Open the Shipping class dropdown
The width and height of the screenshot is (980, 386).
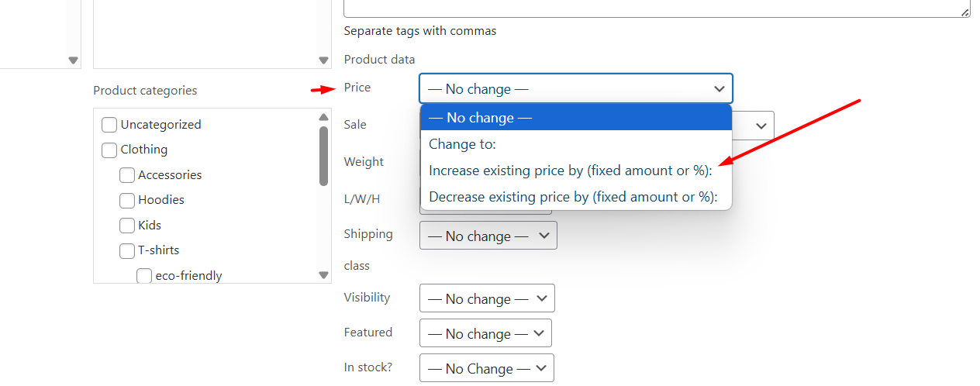(x=488, y=236)
